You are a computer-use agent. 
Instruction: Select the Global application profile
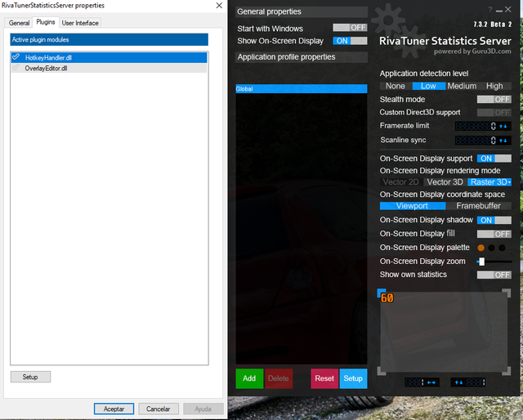[302, 89]
